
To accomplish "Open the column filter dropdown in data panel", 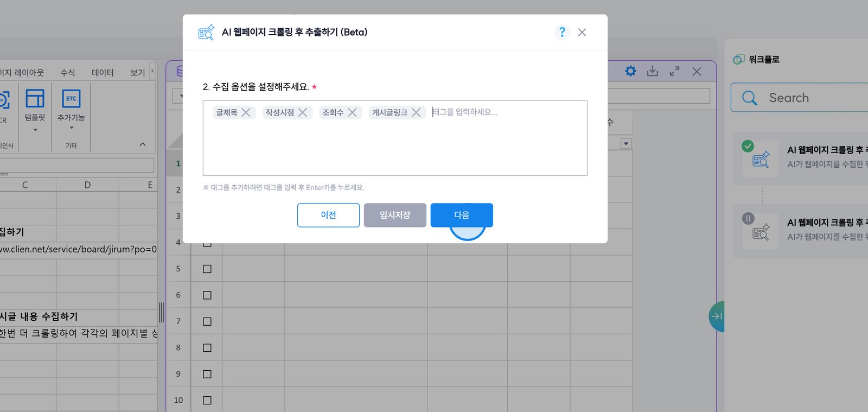I will tap(626, 144).
